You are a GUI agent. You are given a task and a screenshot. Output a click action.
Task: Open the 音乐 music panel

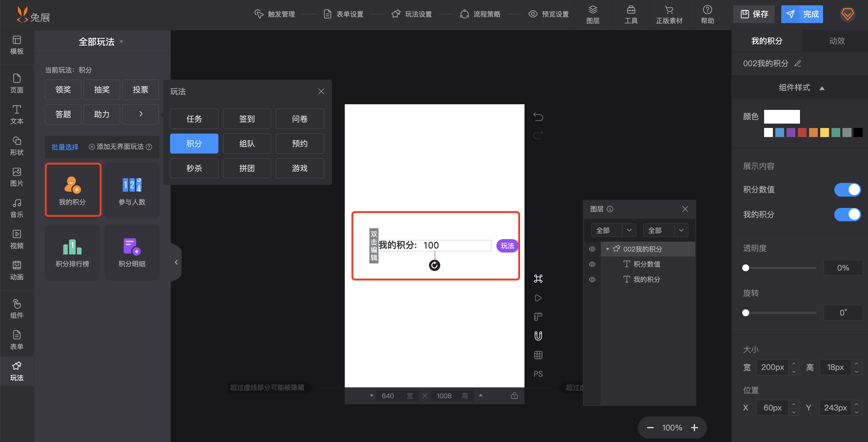pyautogui.click(x=17, y=208)
